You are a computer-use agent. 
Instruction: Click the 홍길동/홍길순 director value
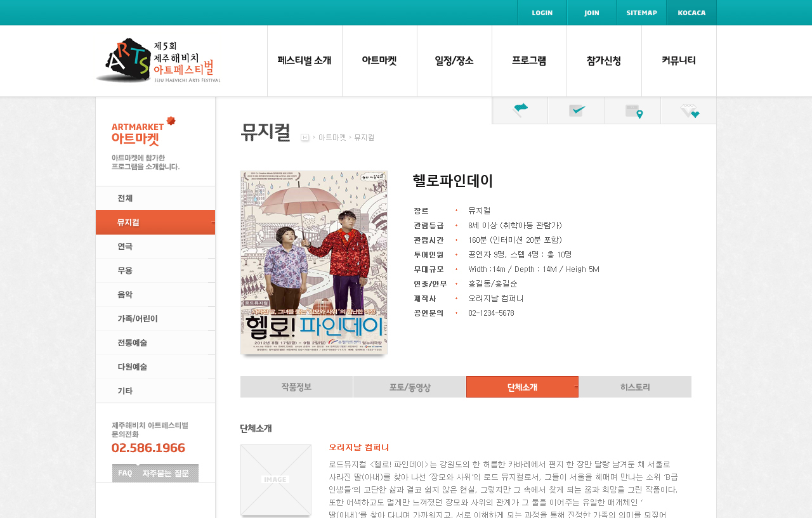(493, 284)
